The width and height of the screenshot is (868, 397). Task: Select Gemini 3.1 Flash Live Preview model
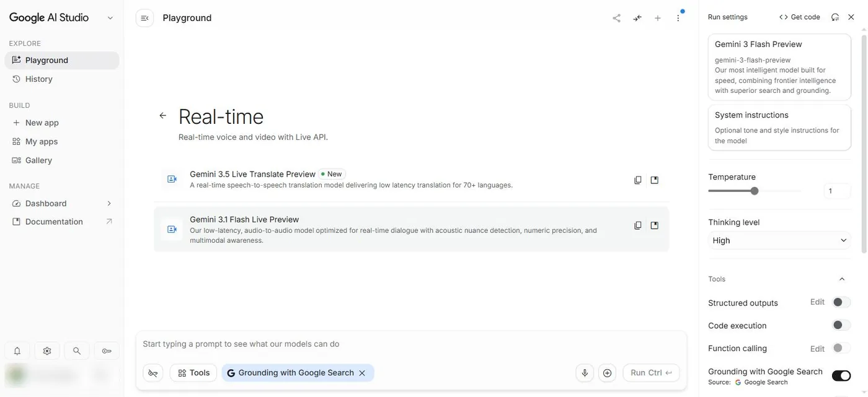(411, 229)
